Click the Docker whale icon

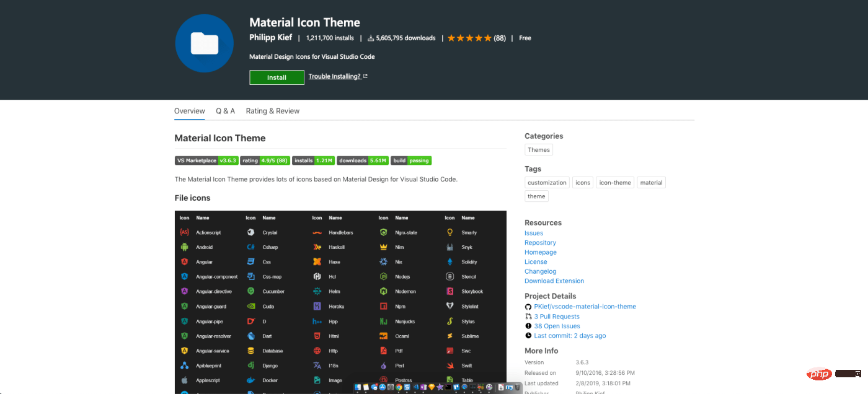tap(250, 380)
